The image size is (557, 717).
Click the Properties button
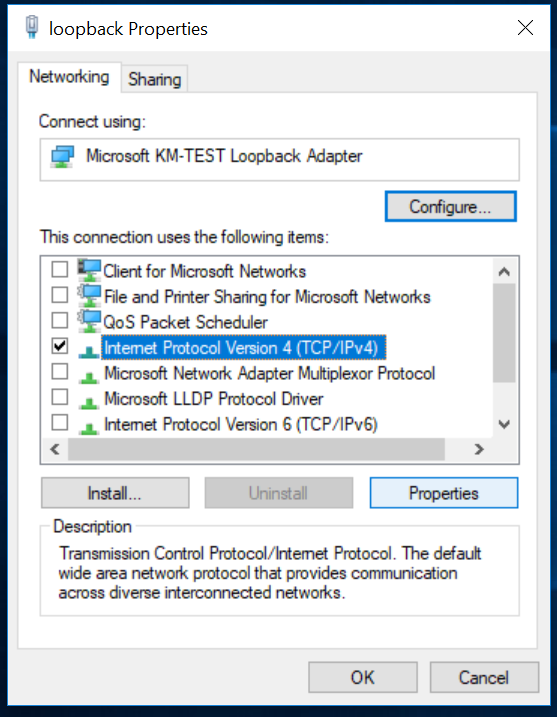[x=444, y=493]
